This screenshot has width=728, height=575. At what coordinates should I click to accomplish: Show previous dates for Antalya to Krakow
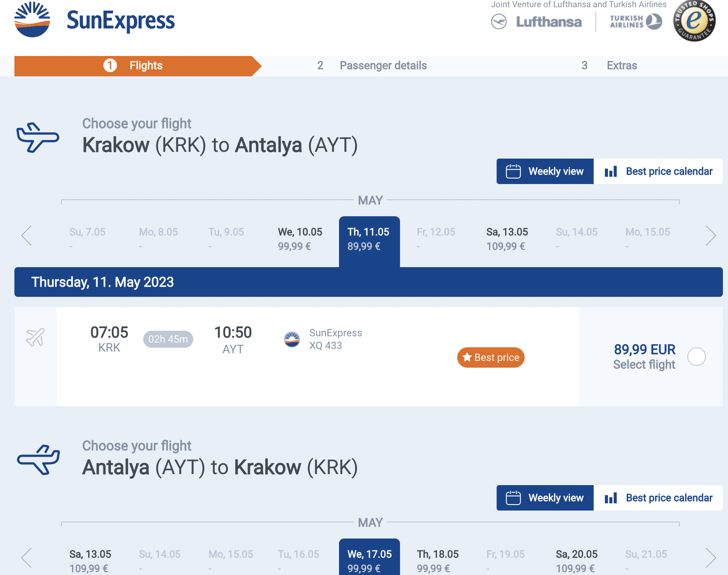click(x=26, y=558)
